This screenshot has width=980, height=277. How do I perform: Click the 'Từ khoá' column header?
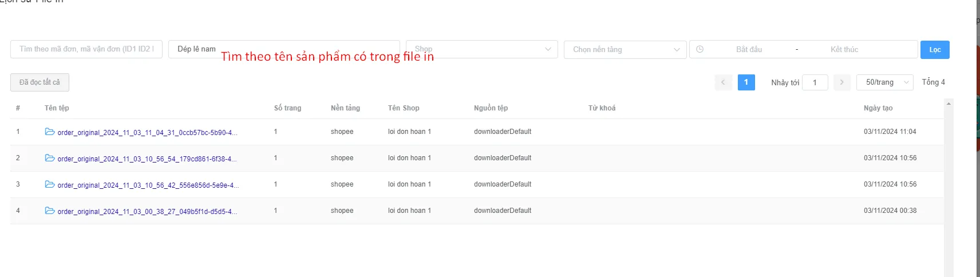602,108
